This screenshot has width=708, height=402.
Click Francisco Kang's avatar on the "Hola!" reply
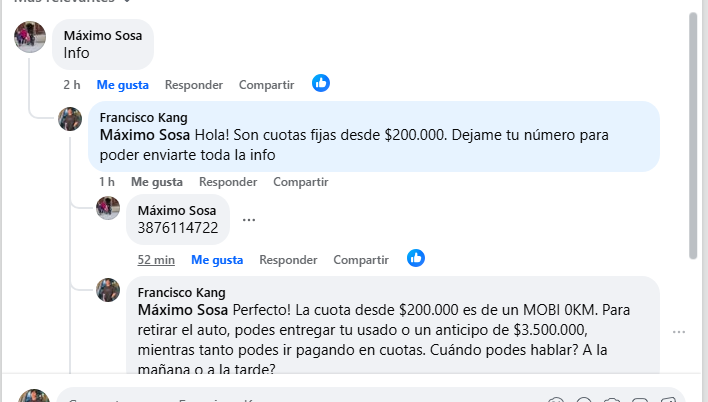pos(69,118)
